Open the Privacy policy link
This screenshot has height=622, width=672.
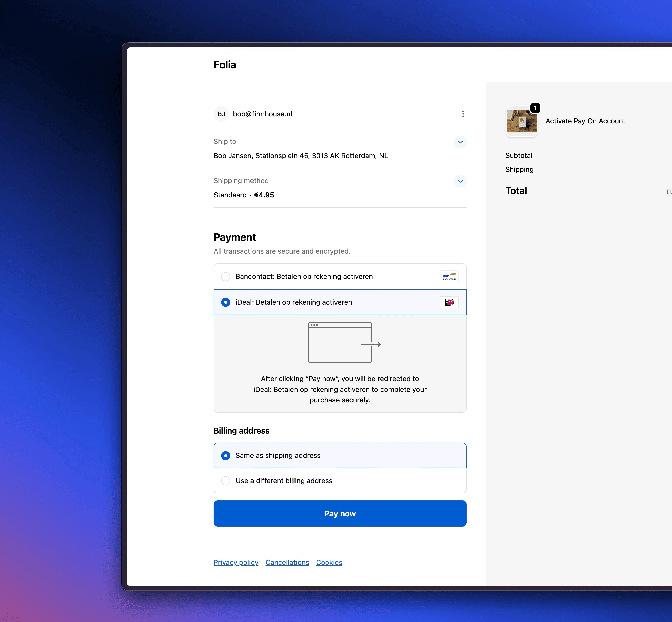point(236,562)
